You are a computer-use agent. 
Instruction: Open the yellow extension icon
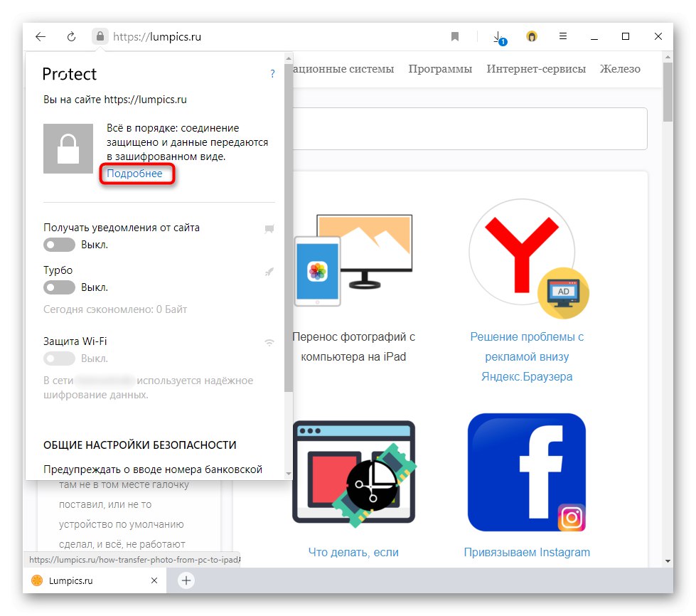(x=531, y=36)
